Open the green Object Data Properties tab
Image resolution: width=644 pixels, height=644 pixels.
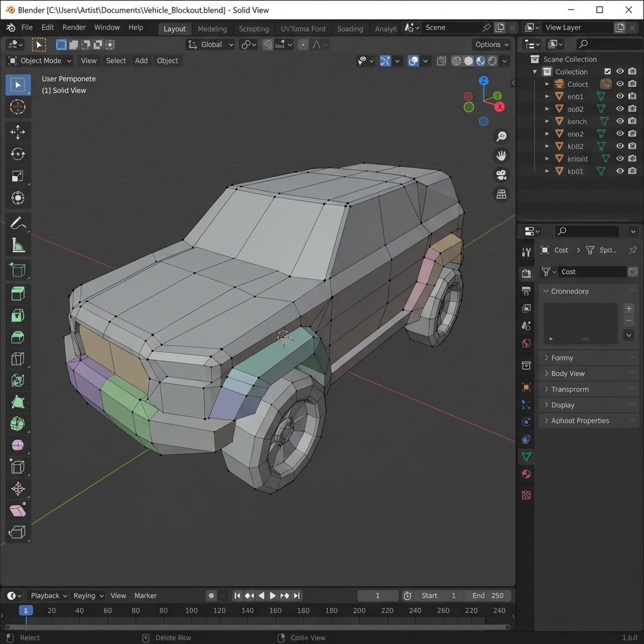(x=526, y=457)
